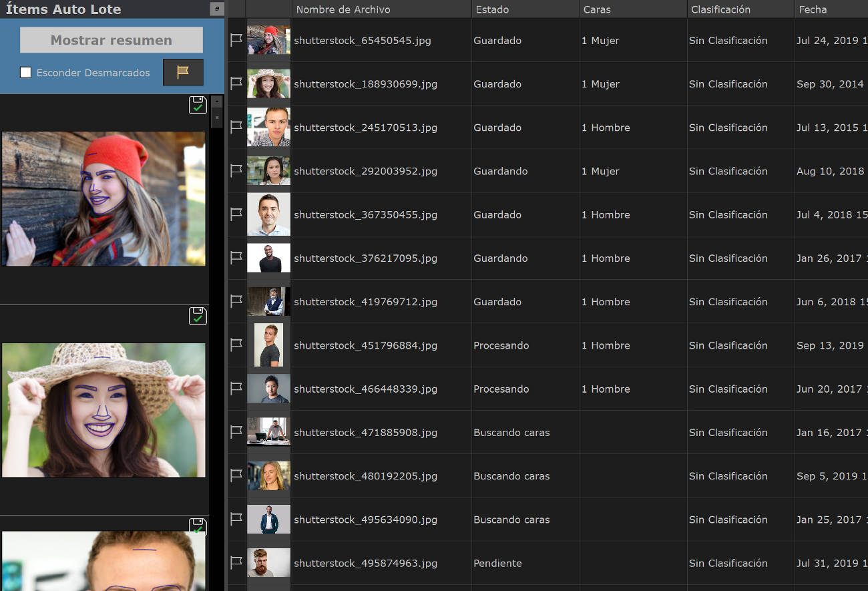Select file name shutterstock_466448339.jpg

pyautogui.click(x=366, y=389)
